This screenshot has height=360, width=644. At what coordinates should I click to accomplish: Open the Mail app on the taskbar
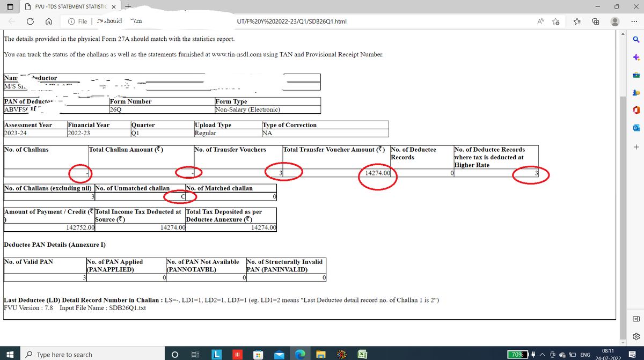[280, 354]
